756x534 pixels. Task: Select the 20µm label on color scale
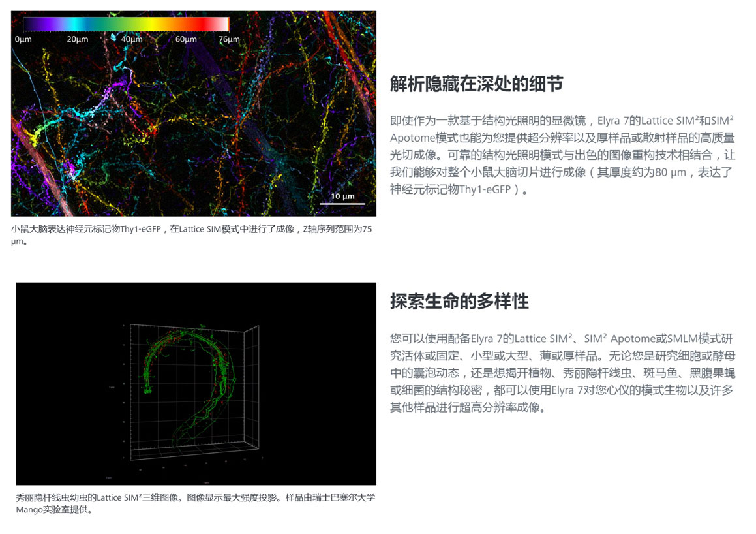77,40
